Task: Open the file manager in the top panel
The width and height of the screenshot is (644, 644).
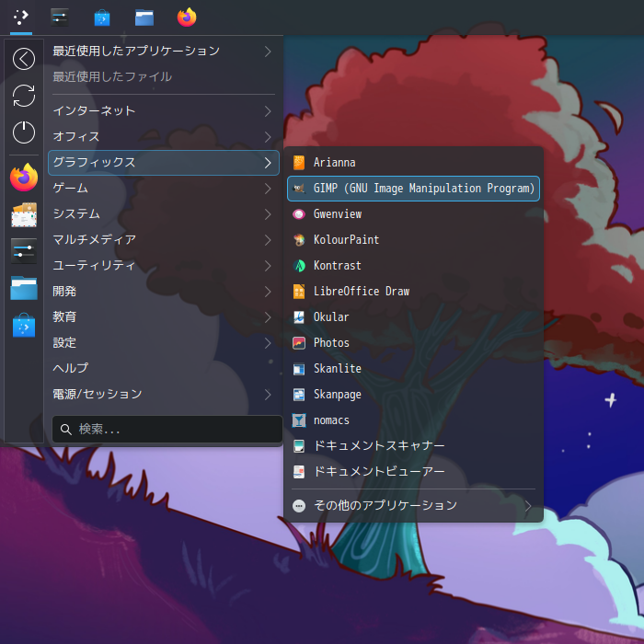Action: click(x=144, y=17)
